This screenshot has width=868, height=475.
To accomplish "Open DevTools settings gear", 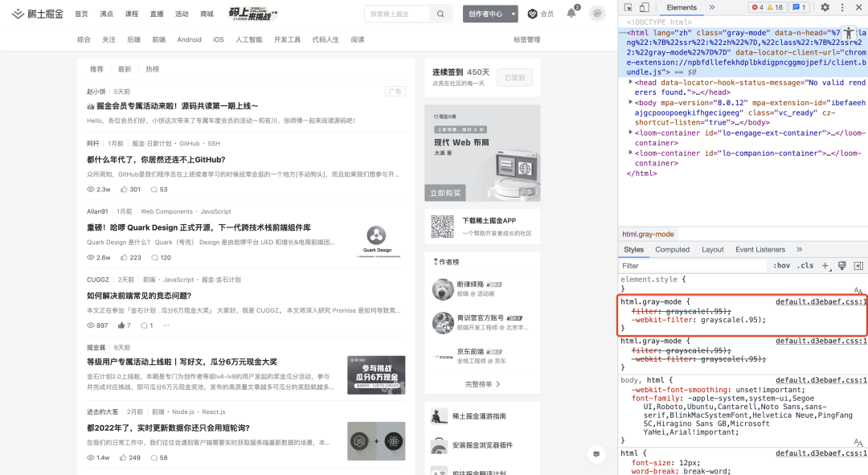I will pyautogui.click(x=825, y=7).
